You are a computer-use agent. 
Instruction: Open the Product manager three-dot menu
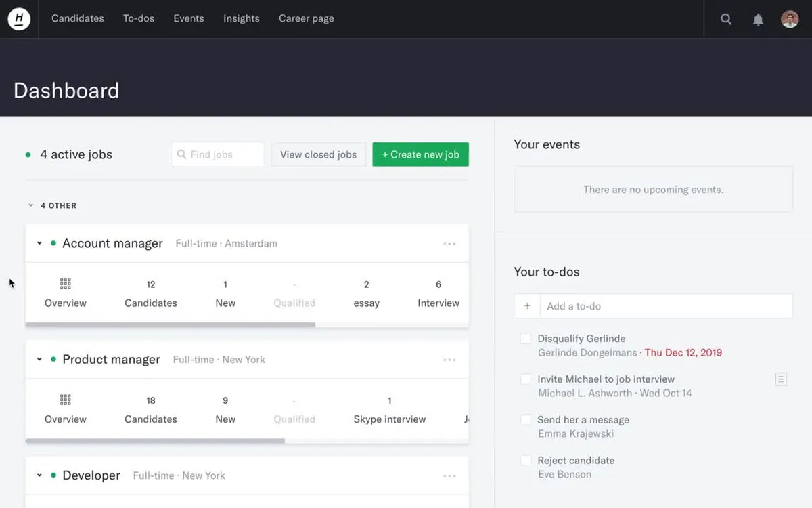pyautogui.click(x=449, y=360)
